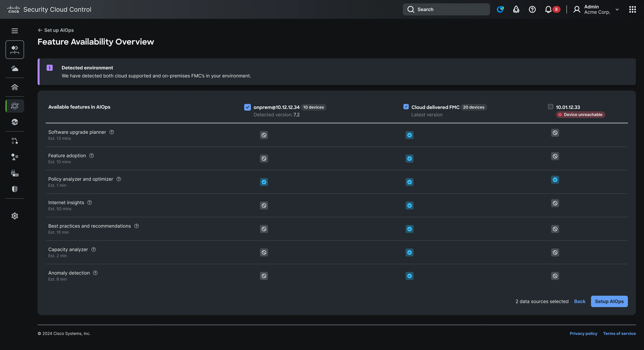
Task: Click the Feature Availability Overview heading
Action: 96,42
